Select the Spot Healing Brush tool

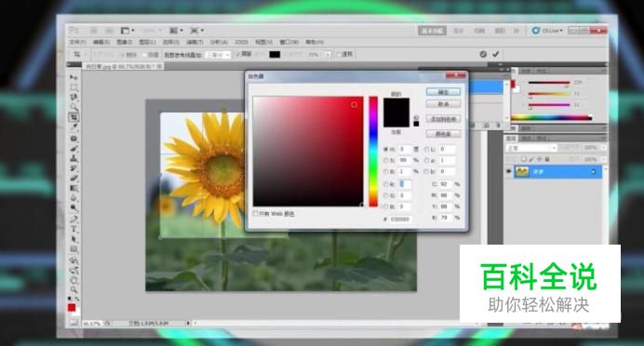point(74,139)
